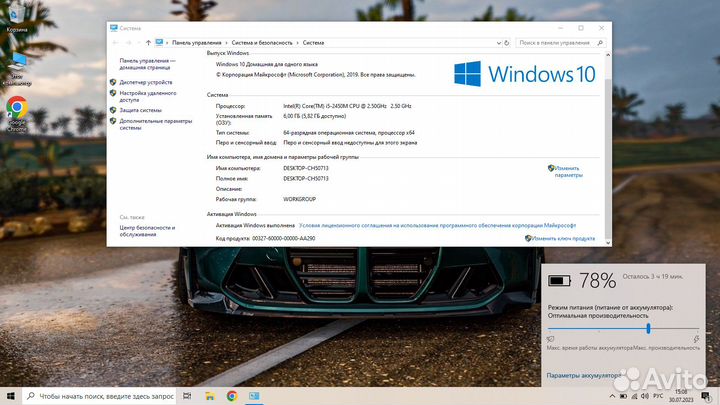Expand the arrow after 'Панель управления' breadcrumb
Image resolution: width=720 pixels, height=405 pixels.
[226, 43]
